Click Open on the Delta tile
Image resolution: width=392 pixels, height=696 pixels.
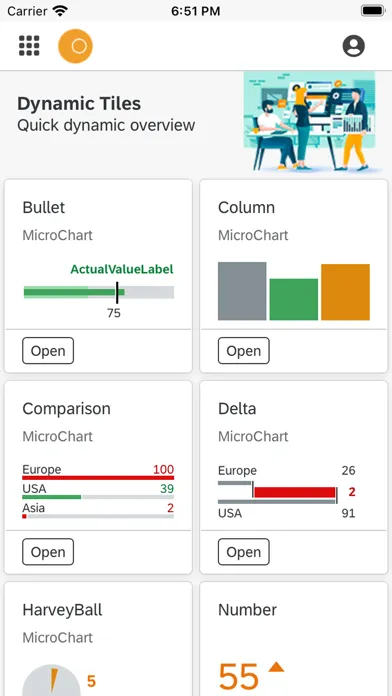[x=243, y=552]
